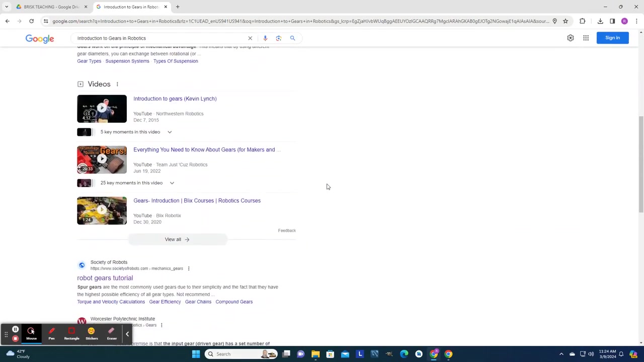
Task: Open weather widget showing 42°F Cloudy
Action: tap(17, 354)
